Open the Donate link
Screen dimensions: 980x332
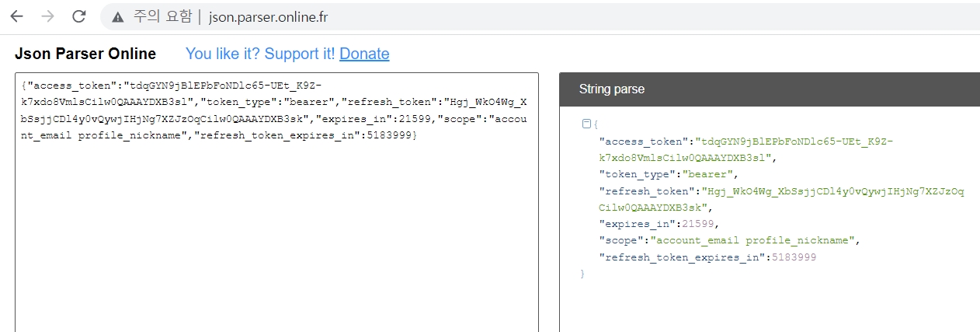pos(364,54)
